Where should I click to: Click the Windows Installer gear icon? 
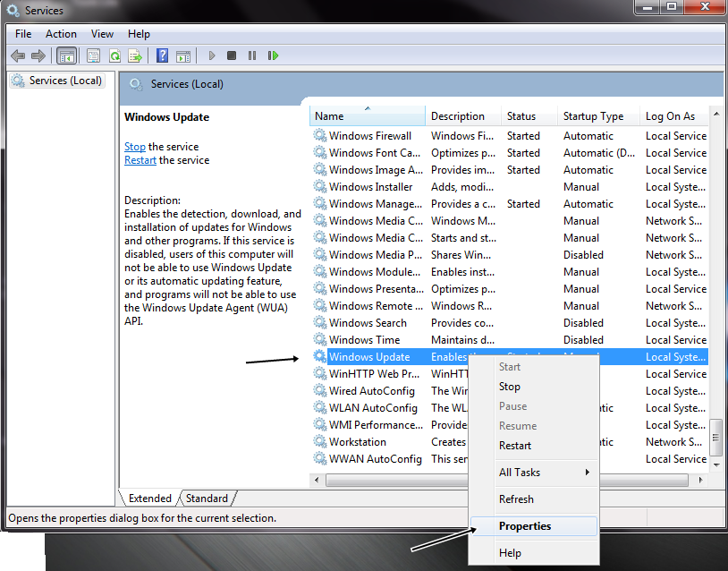(319, 186)
